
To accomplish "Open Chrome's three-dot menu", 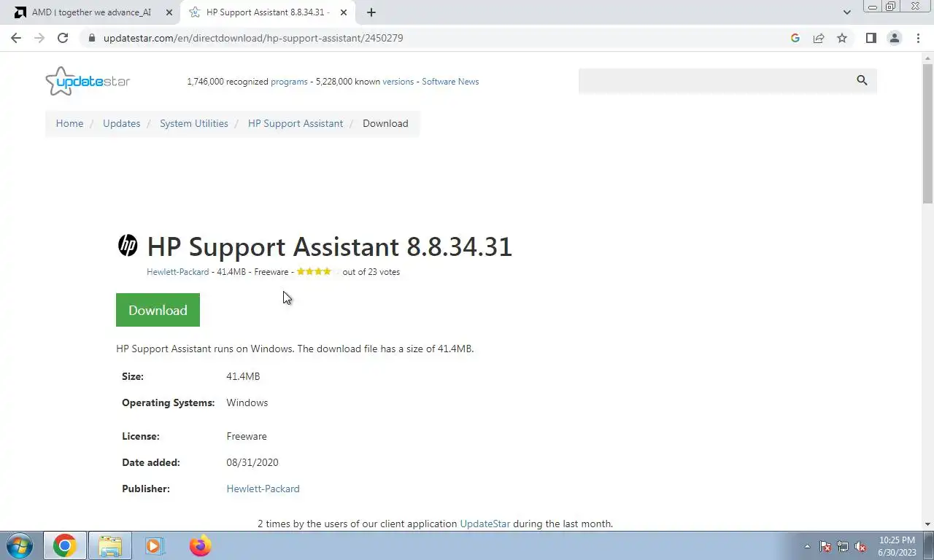I will (918, 38).
